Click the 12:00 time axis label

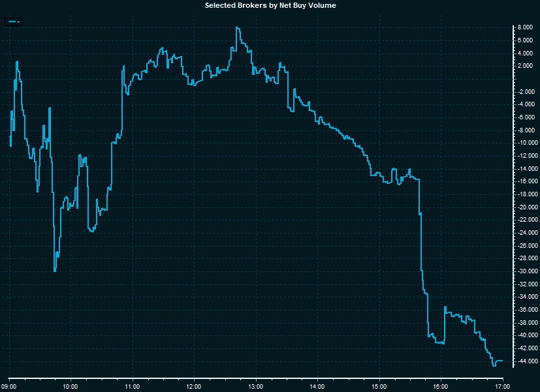(x=194, y=386)
